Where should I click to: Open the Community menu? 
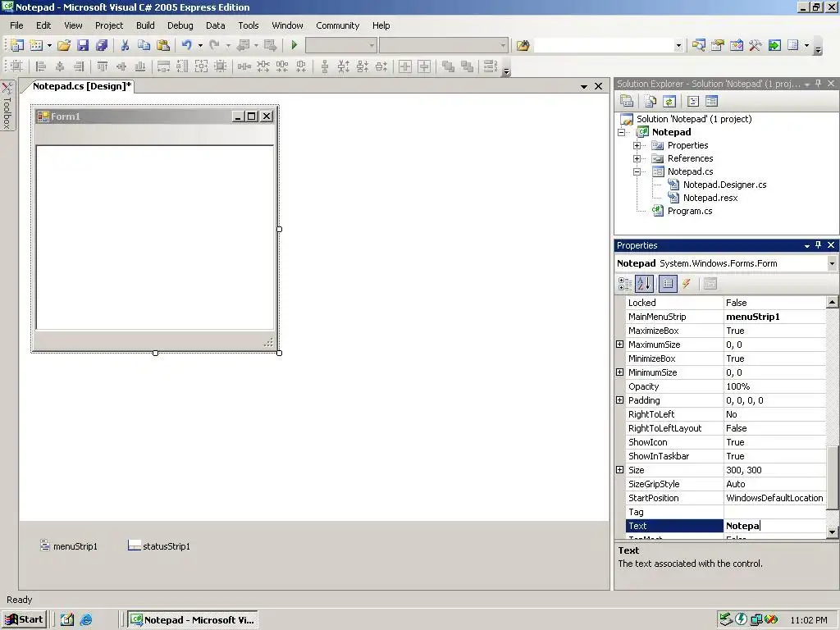point(337,25)
